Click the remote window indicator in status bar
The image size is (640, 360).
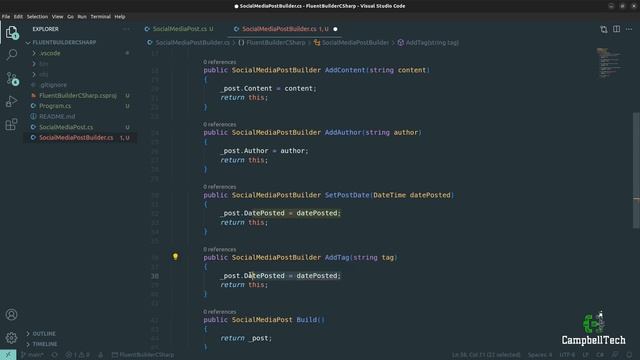[8, 355]
